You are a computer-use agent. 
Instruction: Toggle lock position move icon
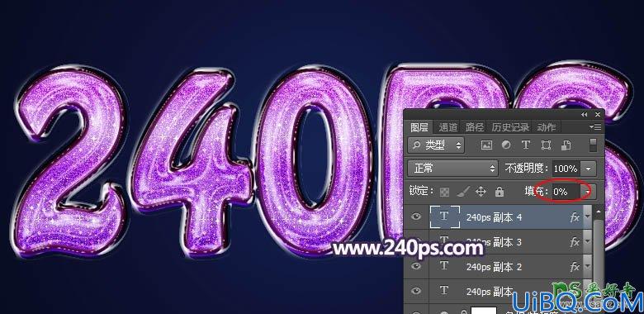481,192
